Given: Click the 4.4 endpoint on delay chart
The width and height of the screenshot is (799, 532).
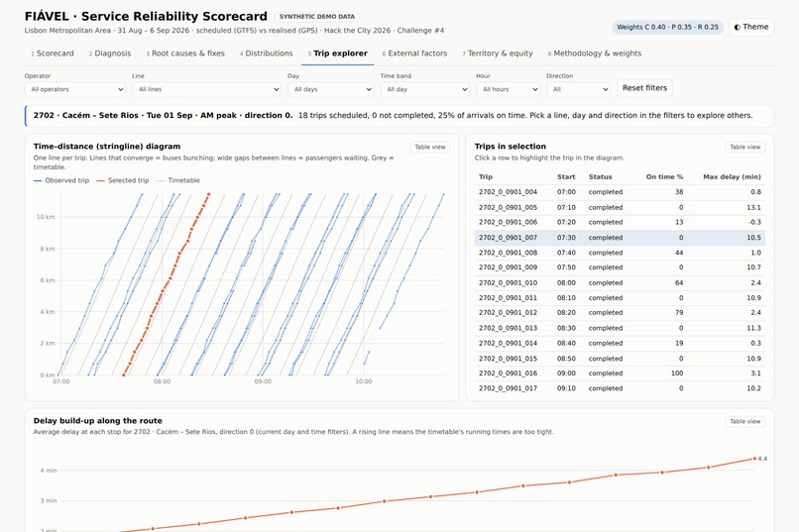Looking at the screenshot, I should pyautogui.click(x=755, y=459).
